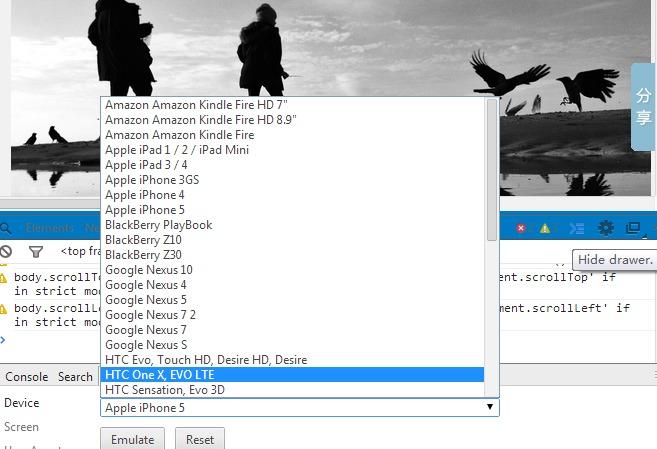Select Amazon Kindle Fire HD 7" option
657x449 pixels.
[292, 105]
